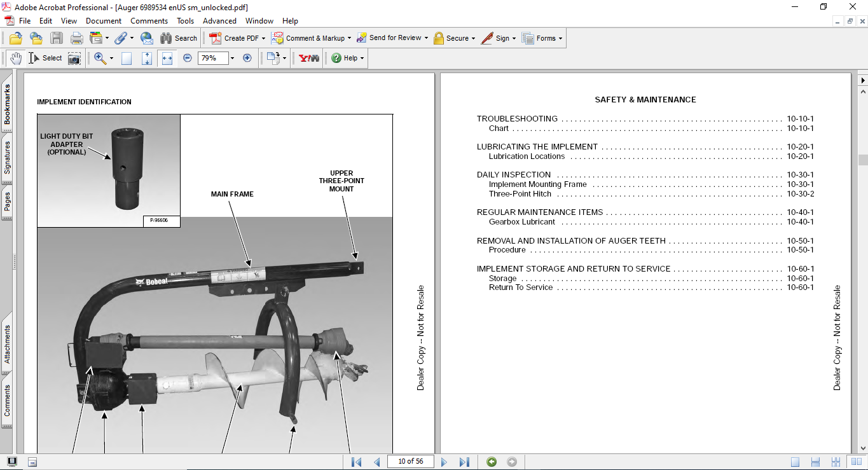Expand the Zoom In tool dropdown arrow
Screen dimensions: 868x470
(x=111, y=58)
